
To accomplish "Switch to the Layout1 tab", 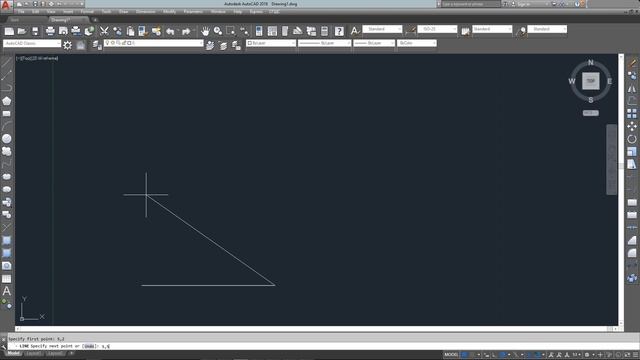I will pyautogui.click(x=34, y=353).
